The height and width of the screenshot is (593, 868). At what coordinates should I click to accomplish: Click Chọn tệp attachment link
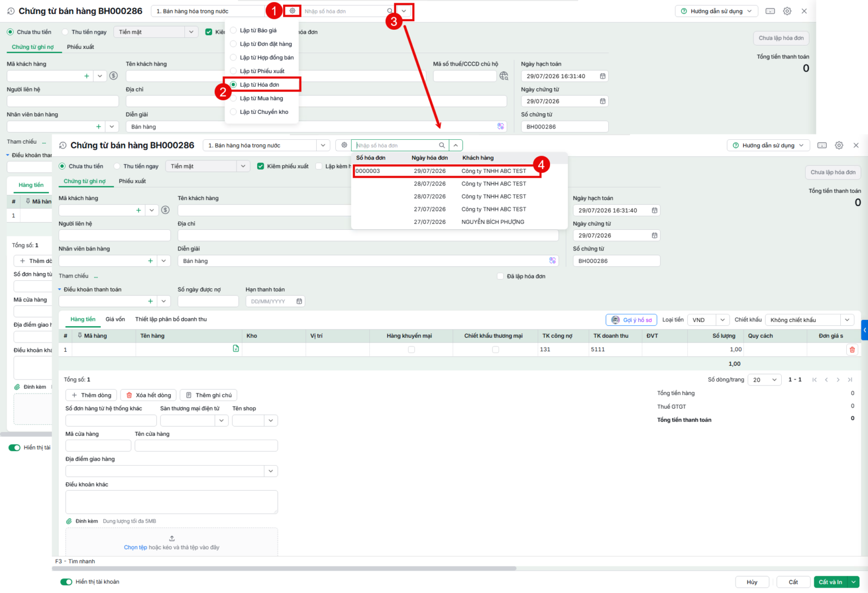(x=136, y=547)
